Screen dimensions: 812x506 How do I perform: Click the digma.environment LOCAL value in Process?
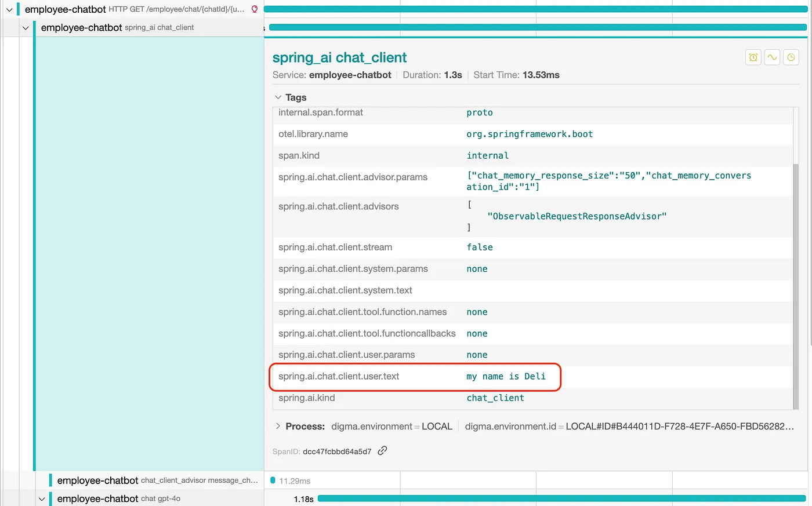[x=437, y=425]
